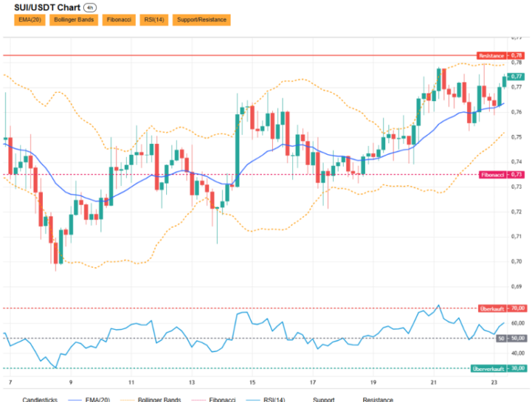Click the 0,74 price axis label
Screen dimensions: 532x402
click(516, 162)
